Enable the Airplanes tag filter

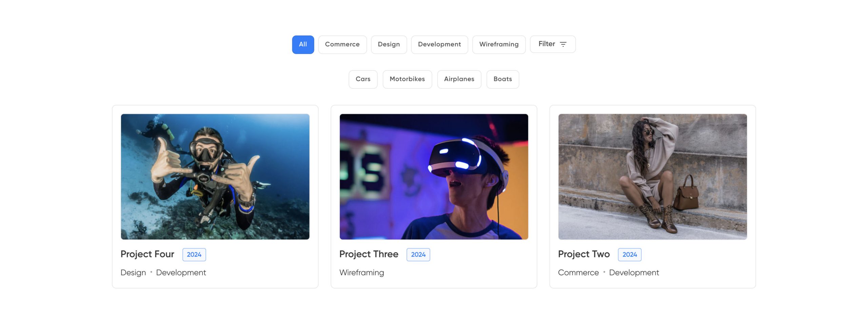click(459, 79)
